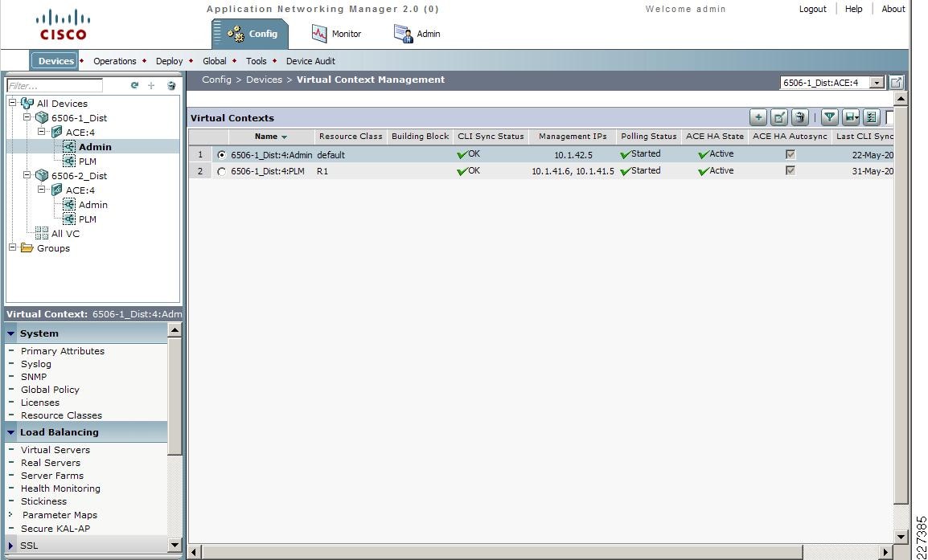Collapse the All Devices tree node
928x560 pixels.
pos(12,103)
